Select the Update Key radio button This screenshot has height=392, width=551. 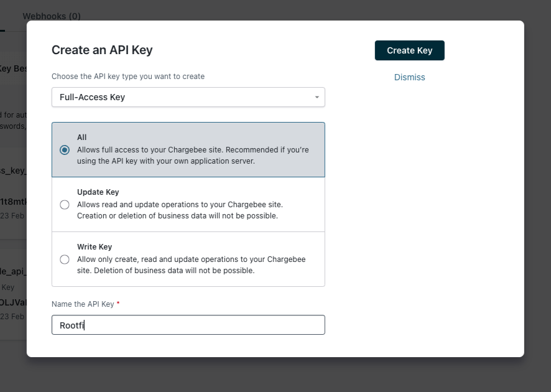click(65, 205)
